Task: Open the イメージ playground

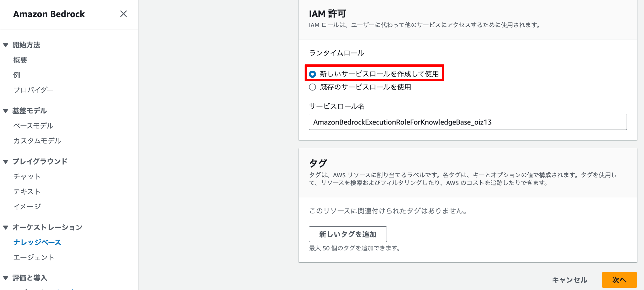Action: [x=27, y=206]
